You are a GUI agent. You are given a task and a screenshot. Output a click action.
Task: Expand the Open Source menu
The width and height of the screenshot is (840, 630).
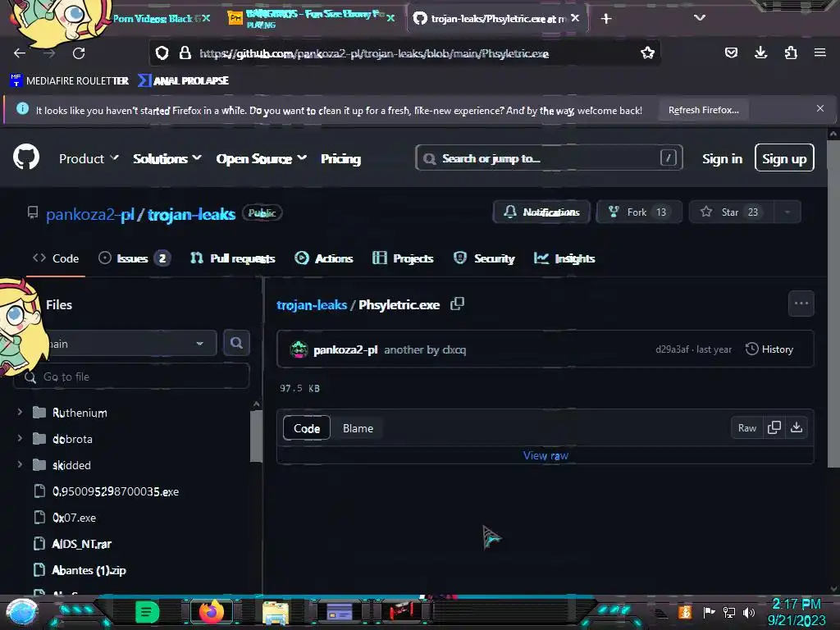tap(262, 158)
